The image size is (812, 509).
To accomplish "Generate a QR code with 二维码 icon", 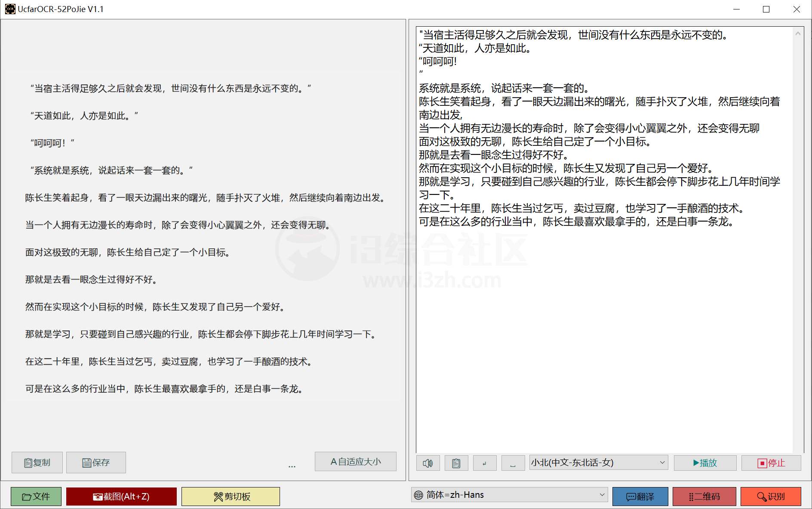I will click(704, 496).
